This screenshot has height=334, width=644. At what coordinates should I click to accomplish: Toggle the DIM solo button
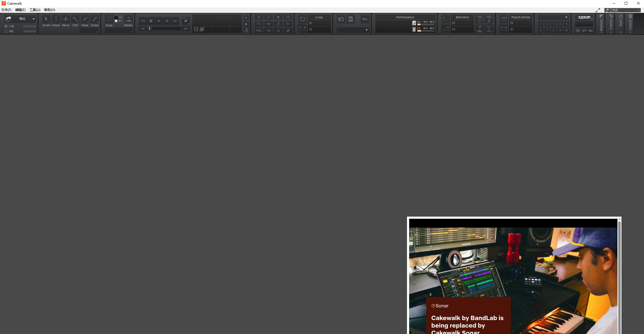click(x=268, y=31)
